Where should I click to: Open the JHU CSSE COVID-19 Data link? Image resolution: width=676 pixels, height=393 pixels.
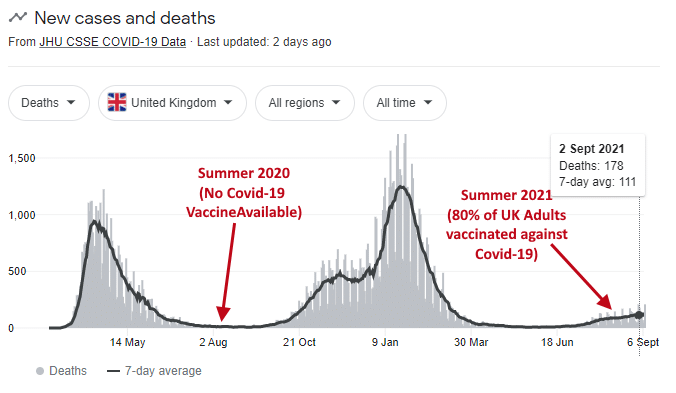113,42
